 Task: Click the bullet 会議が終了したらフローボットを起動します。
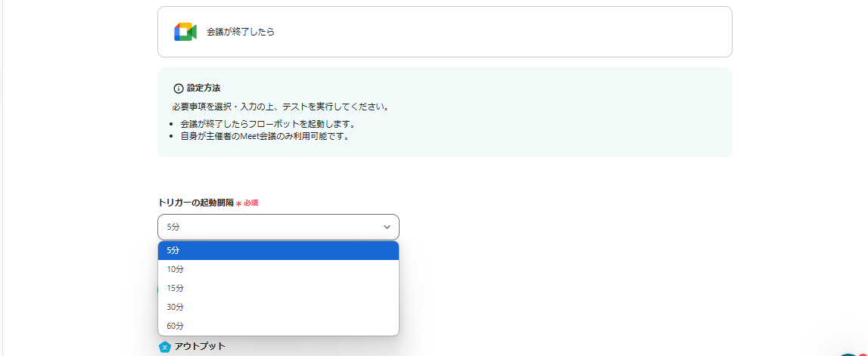click(x=268, y=124)
